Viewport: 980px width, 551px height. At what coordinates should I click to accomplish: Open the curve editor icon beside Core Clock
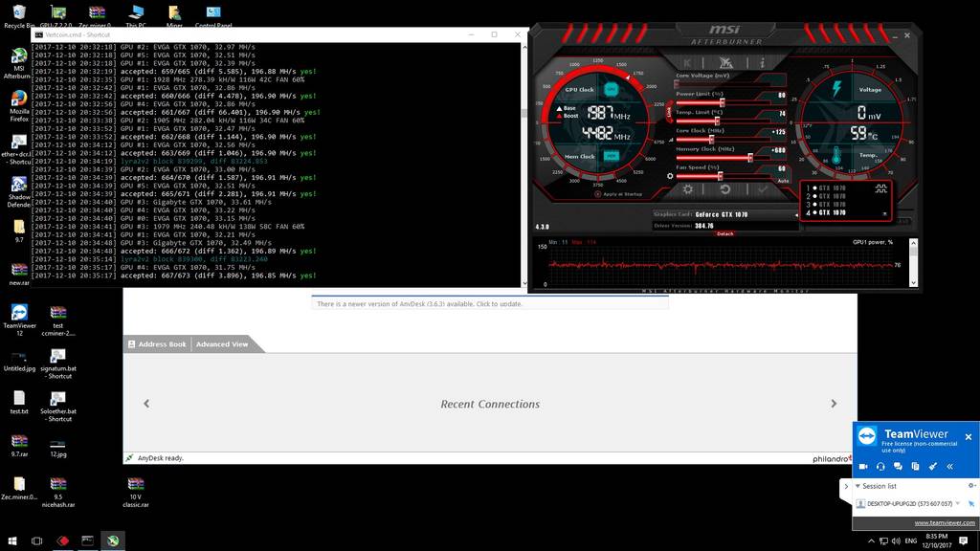click(671, 140)
